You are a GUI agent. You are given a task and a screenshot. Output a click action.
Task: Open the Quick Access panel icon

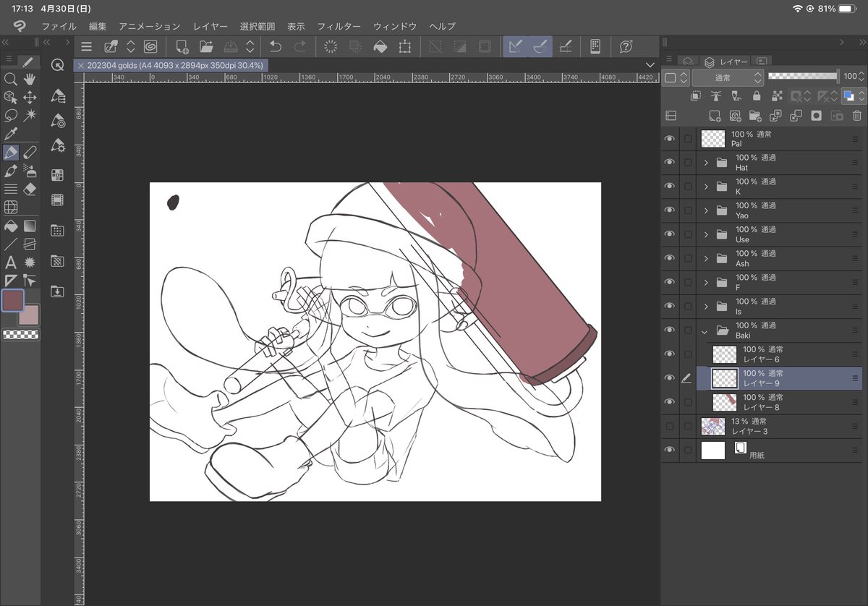click(58, 64)
